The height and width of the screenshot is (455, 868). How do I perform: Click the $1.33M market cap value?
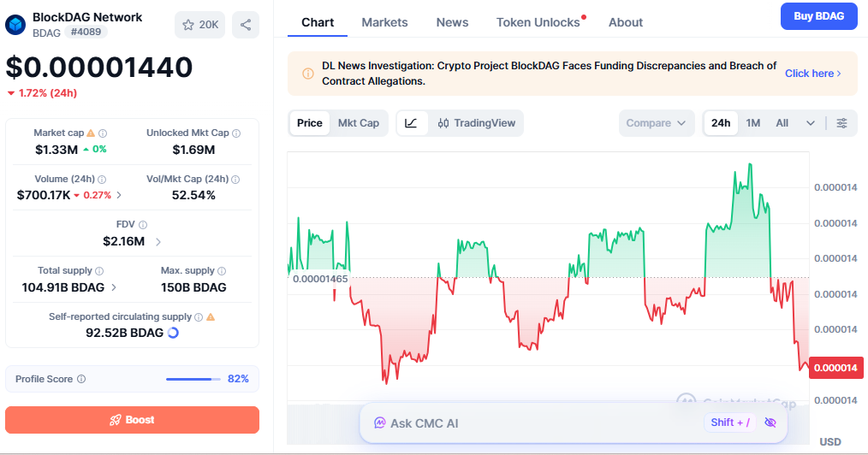coord(56,150)
